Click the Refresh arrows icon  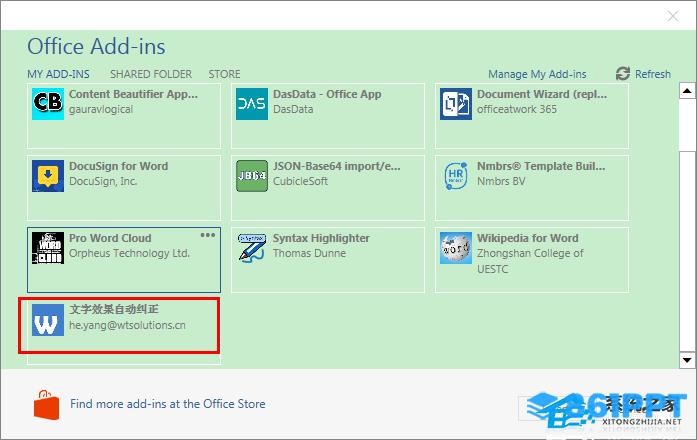click(623, 74)
